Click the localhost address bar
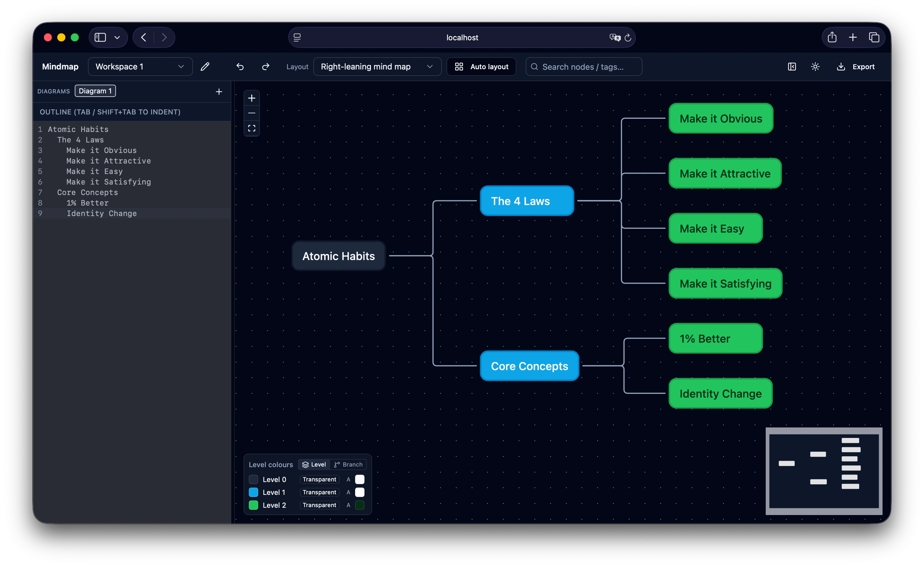 point(462,37)
